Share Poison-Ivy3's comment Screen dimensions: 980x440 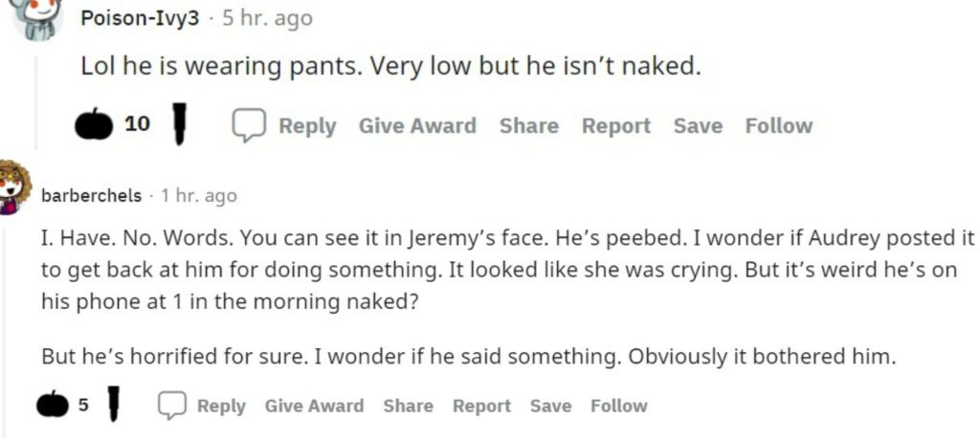pyautogui.click(x=528, y=125)
